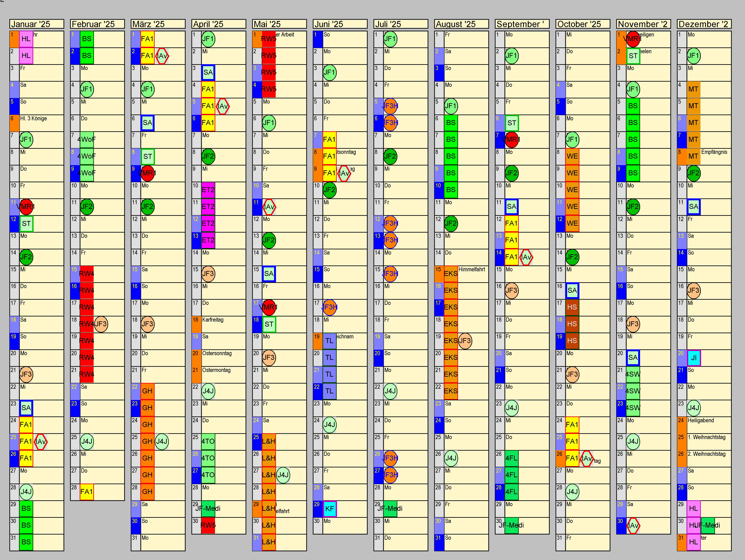Select the IAv hexagon on May 11
The width and height of the screenshot is (745, 560).
pos(269,207)
